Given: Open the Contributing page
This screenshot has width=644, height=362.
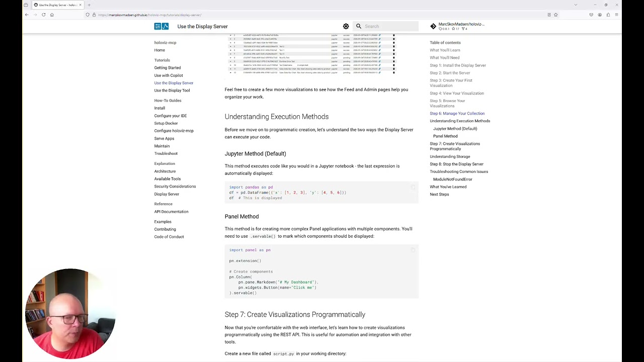Looking at the screenshot, I should [165, 229].
